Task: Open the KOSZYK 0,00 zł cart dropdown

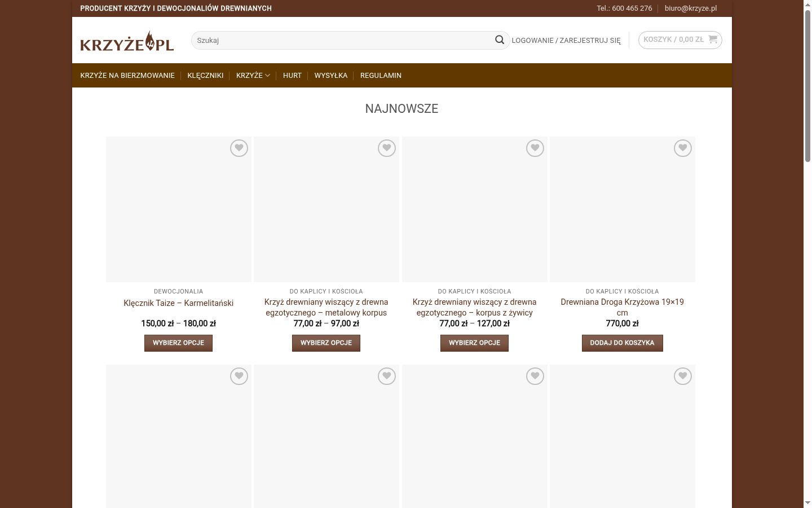Action: click(680, 40)
